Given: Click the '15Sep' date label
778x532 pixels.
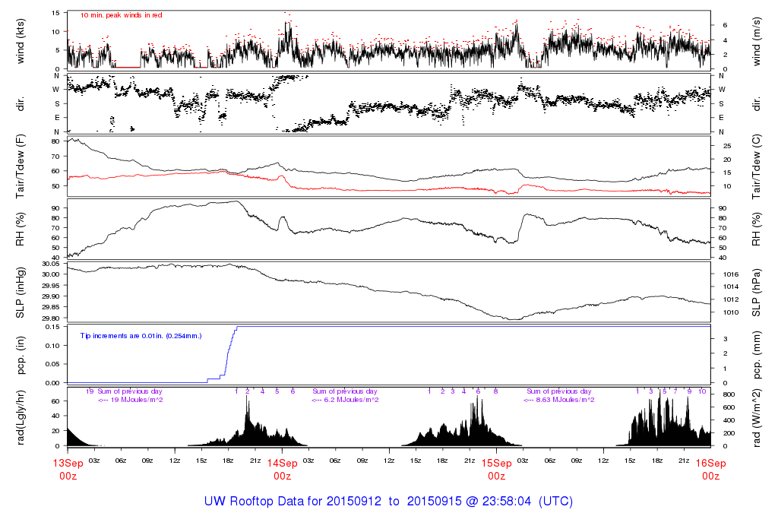Looking at the screenshot, I should (497, 464).
